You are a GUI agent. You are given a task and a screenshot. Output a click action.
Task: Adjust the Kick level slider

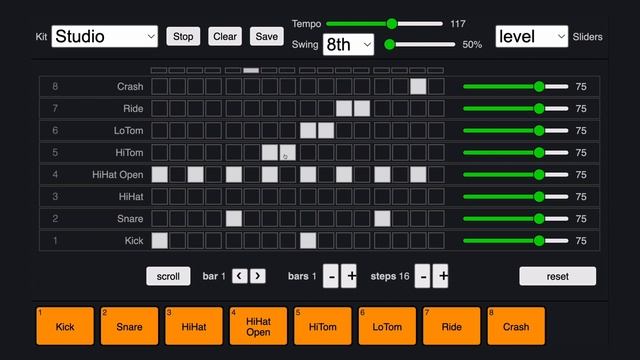(x=516, y=241)
